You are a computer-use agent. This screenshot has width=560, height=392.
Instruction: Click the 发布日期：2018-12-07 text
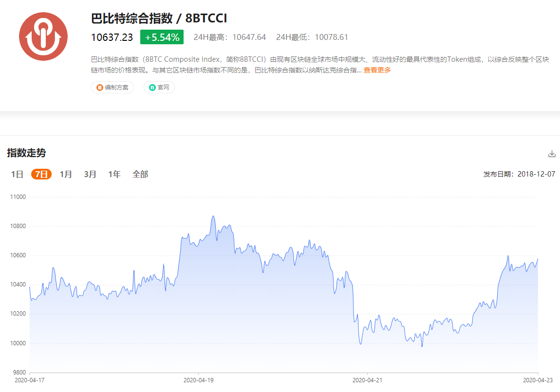pos(519,174)
